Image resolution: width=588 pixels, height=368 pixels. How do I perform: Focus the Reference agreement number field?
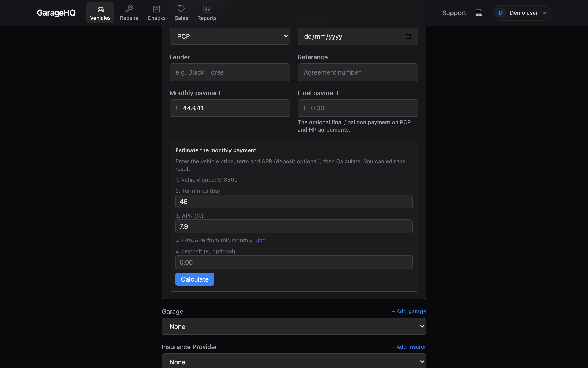pyautogui.click(x=358, y=72)
